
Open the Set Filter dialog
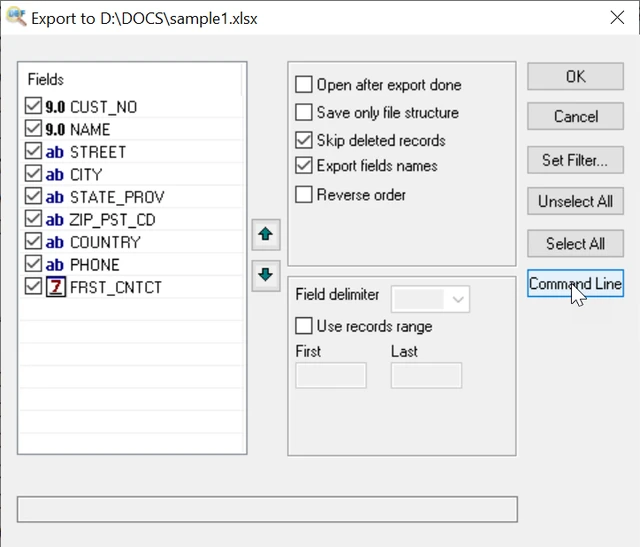click(x=575, y=160)
